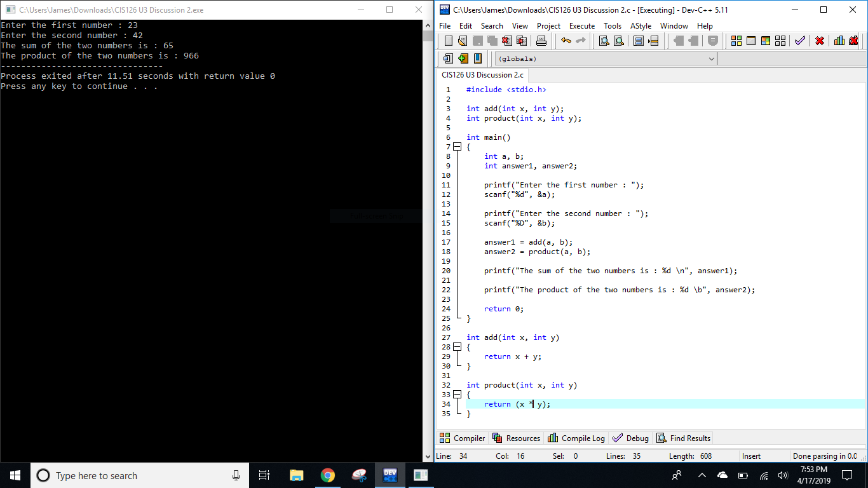This screenshot has width=868, height=488.
Task: Open the Execute menu
Action: [582, 26]
